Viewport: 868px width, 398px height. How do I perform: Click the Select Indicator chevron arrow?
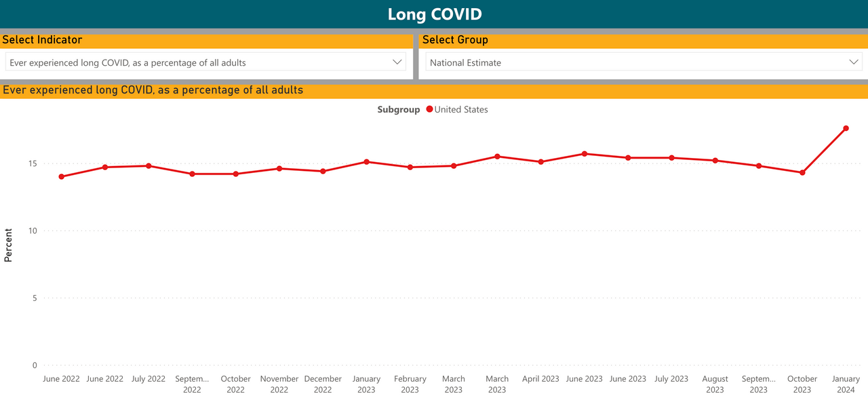coord(397,62)
